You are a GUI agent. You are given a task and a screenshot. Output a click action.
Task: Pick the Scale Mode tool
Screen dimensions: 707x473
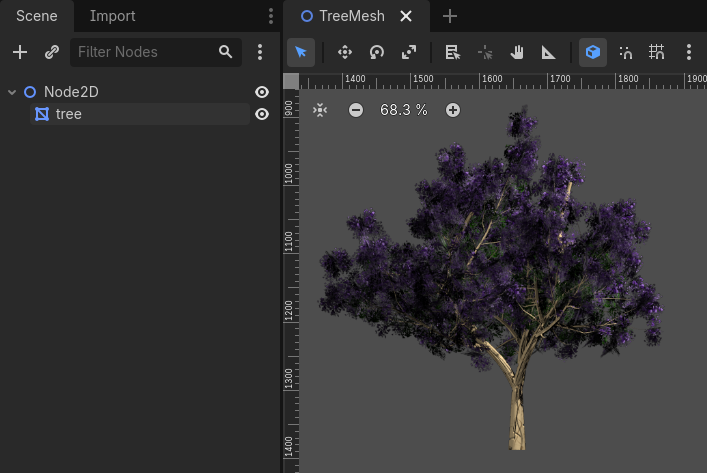409,52
